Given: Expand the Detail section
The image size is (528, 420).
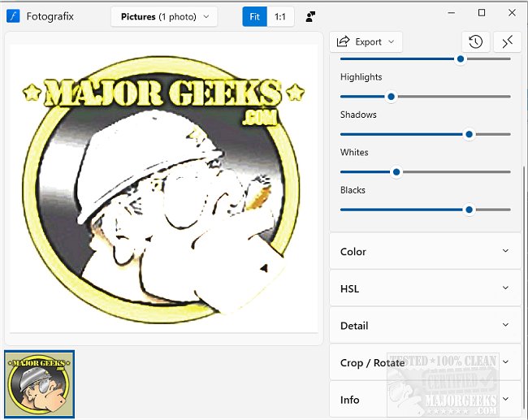Looking at the screenshot, I should (426, 325).
